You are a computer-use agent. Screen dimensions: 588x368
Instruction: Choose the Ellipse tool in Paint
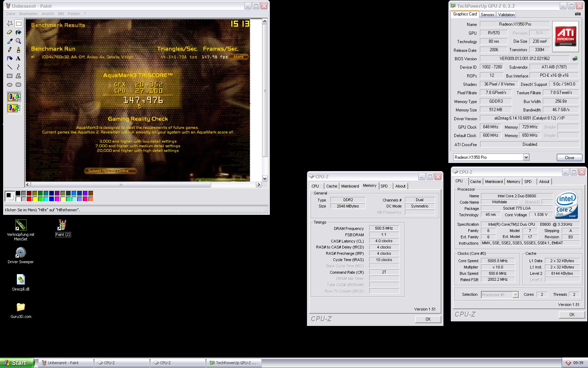point(10,84)
